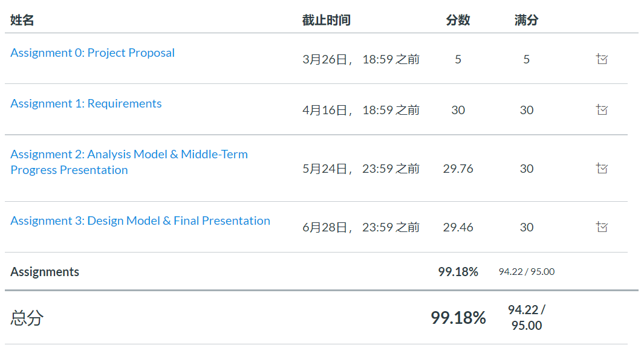Viewport: 644px width, 348px height.
Task: Toggle score details icon for Assignment 3 row
Action: click(602, 227)
